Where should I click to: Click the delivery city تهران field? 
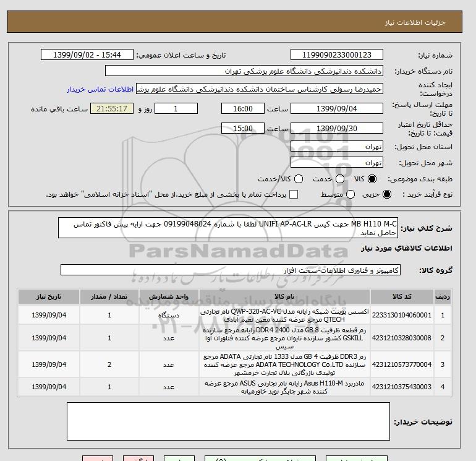coord(337,163)
